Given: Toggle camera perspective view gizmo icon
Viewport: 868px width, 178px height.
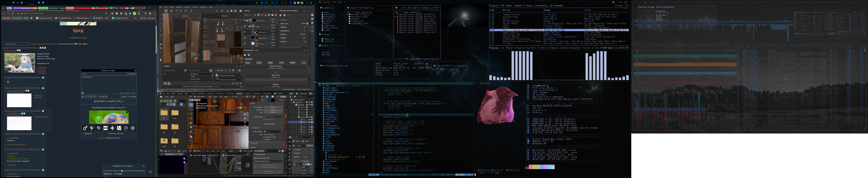Looking at the screenshot, I should (245, 122).
